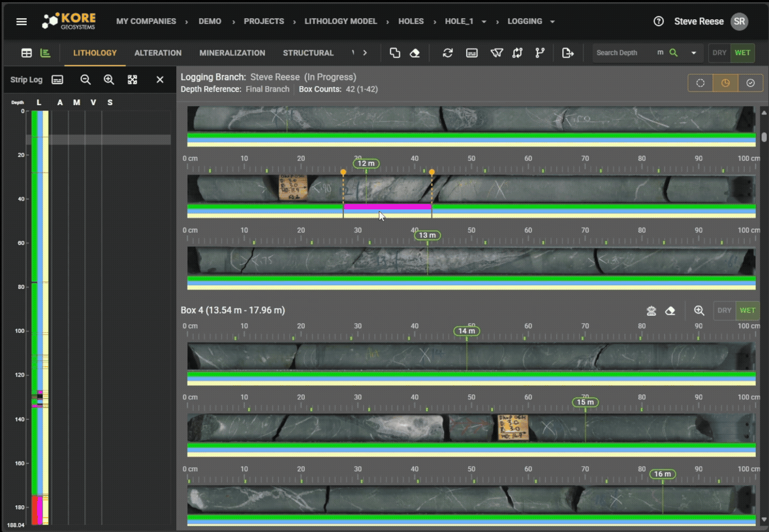Image resolution: width=769 pixels, height=532 pixels.
Task: Click the Box 4 zoom-in magnifier
Action: (699, 310)
